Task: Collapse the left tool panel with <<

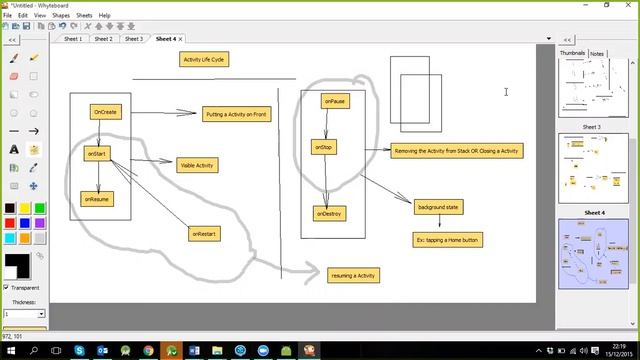Action: [12, 40]
